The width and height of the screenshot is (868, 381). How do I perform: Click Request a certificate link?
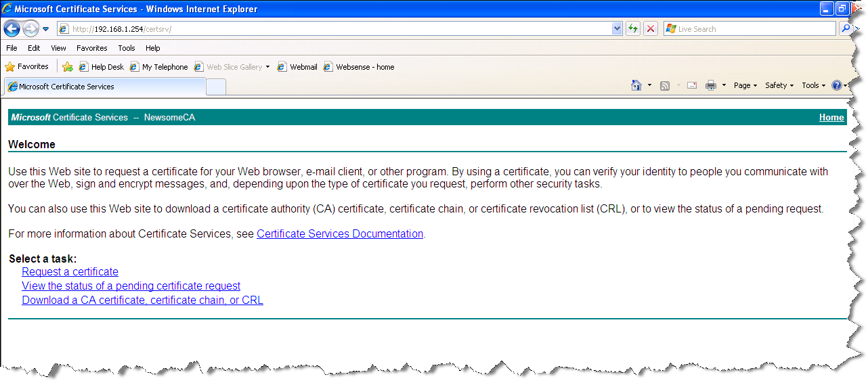pos(70,271)
